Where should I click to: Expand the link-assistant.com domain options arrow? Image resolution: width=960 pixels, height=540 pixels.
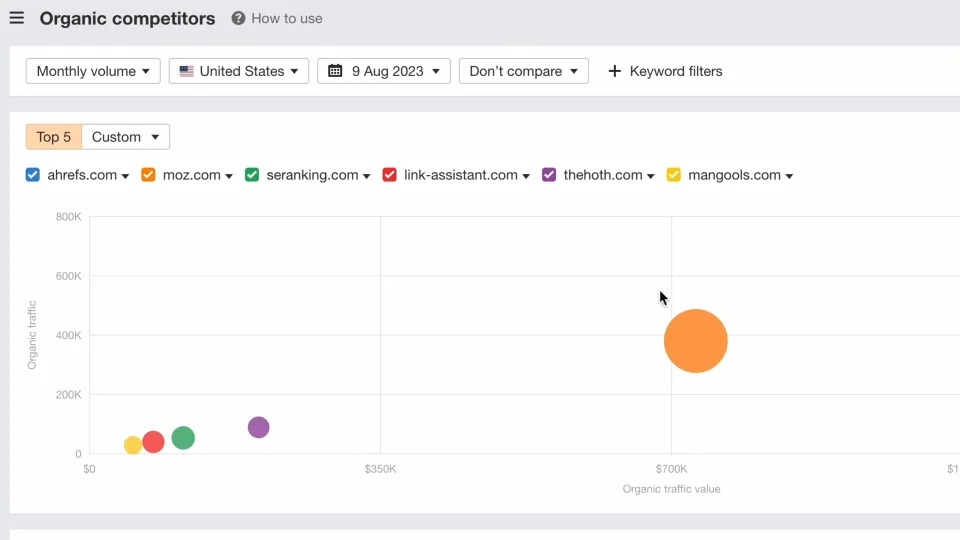click(x=526, y=176)
